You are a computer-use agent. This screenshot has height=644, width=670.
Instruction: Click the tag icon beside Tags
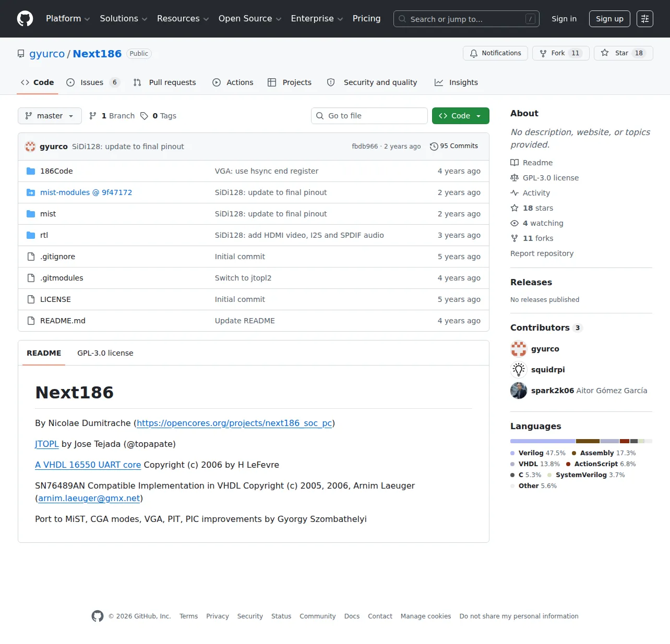click(144, 116)
